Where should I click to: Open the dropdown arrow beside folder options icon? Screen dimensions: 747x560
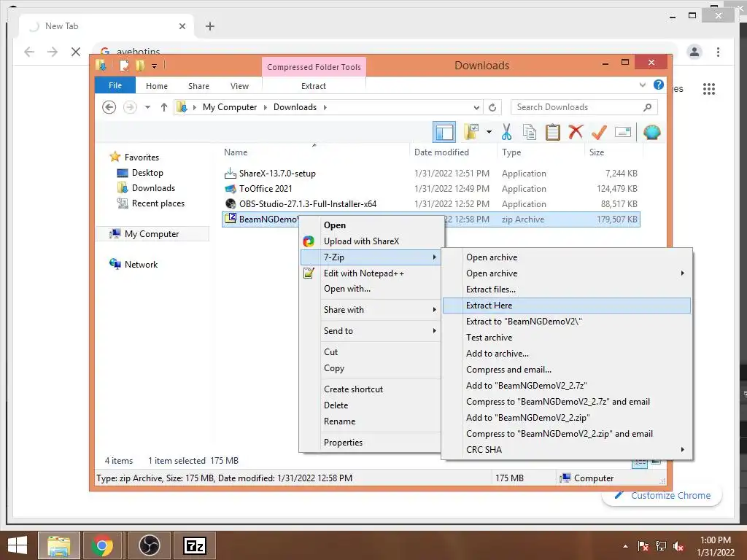[489, 132]
